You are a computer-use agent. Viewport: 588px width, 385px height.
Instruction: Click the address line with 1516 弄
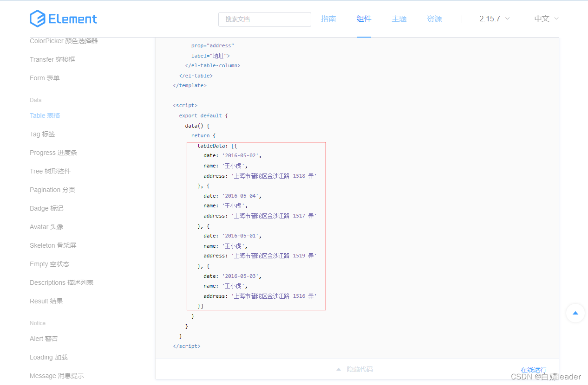(x=260, y=296)
